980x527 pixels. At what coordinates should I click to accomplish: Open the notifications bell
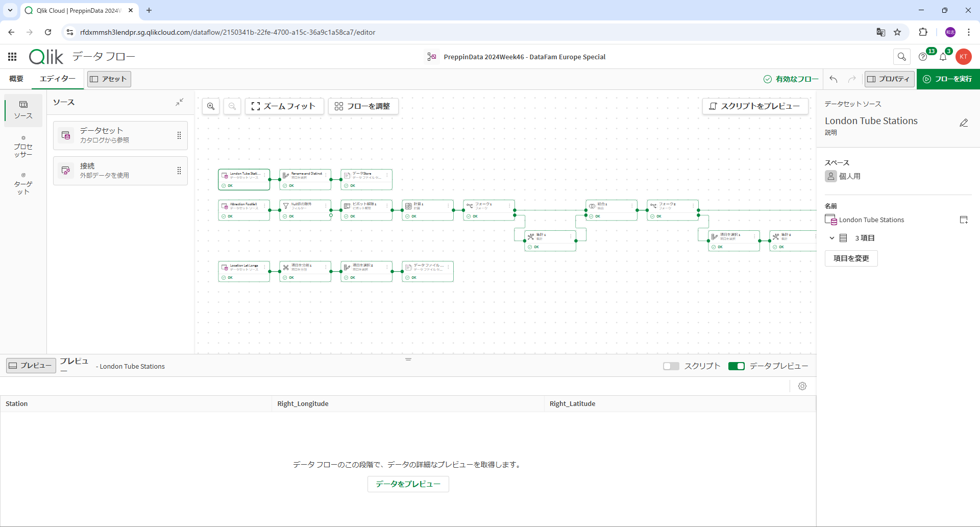click(943, 57)
